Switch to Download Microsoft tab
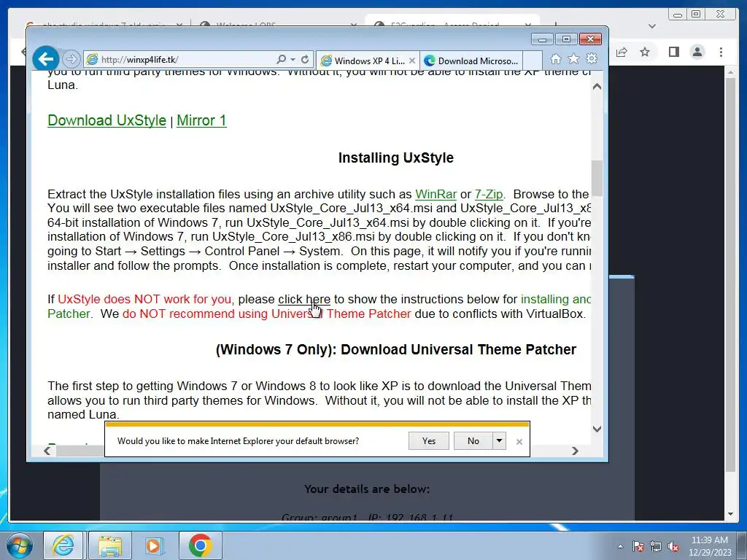Image resolution: width=747 pixels, height=560 pixels. [x=472, y=61]
